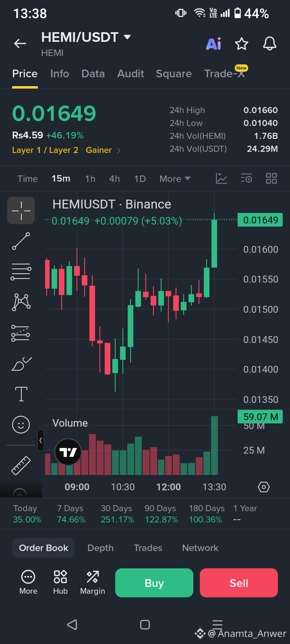Select the ruler measure tool
Image resolution: width=290 pixels, height=644 pixels.
pos(21,466)
